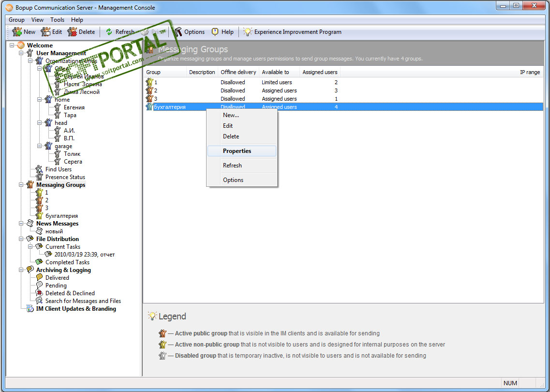Collapse the garage organizational unit
Screen dimensions: 550x392
40,146
